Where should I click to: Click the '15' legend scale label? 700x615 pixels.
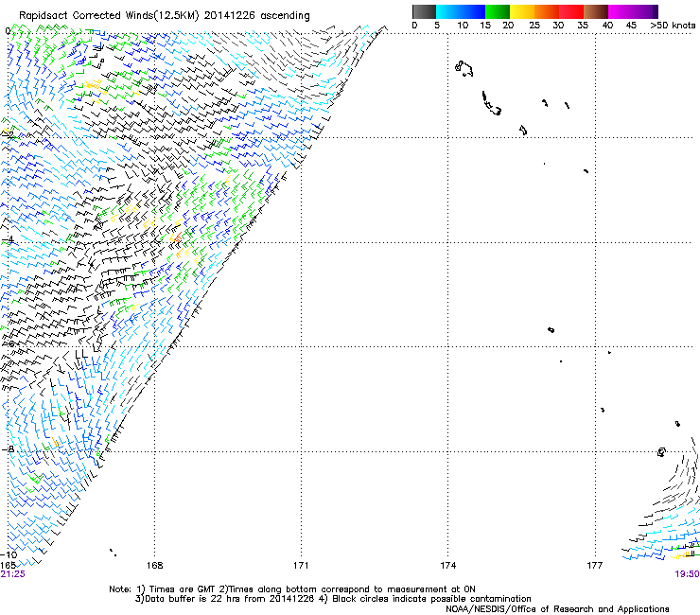[x=485, y=26]
